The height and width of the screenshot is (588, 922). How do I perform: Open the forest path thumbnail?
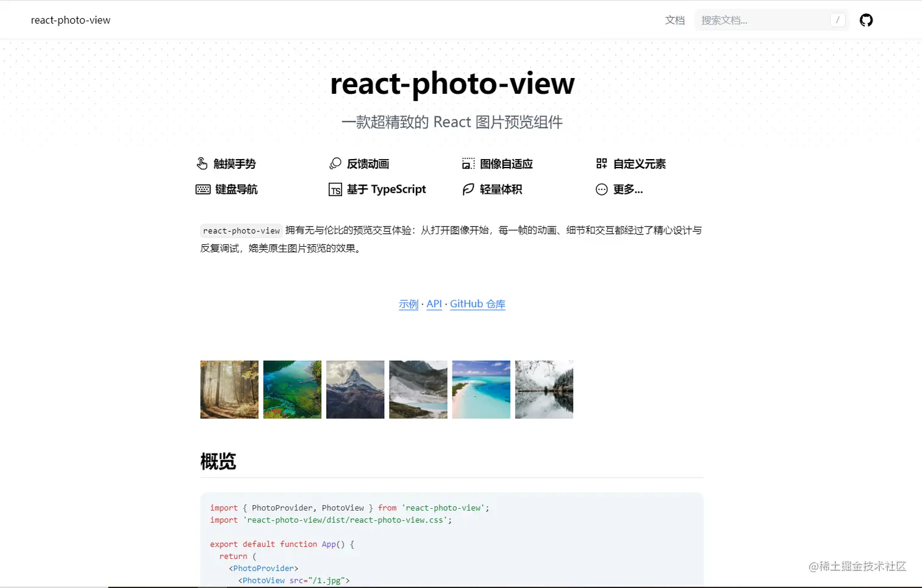[x=229, y=389]
